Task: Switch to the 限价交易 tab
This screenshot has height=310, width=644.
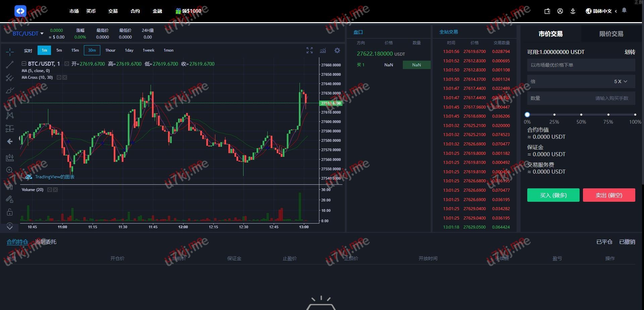Action: pos(611,34)
